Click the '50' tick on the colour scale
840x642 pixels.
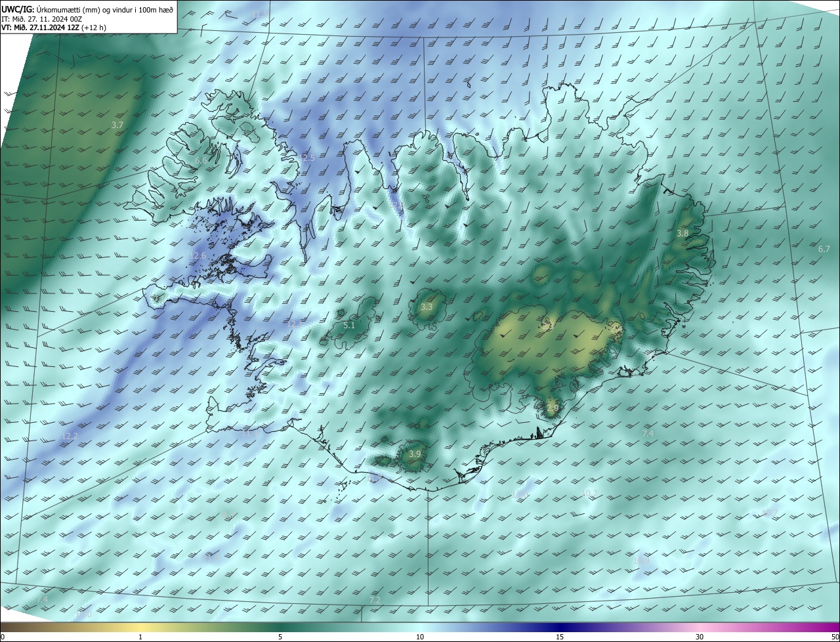click(835, 637)
